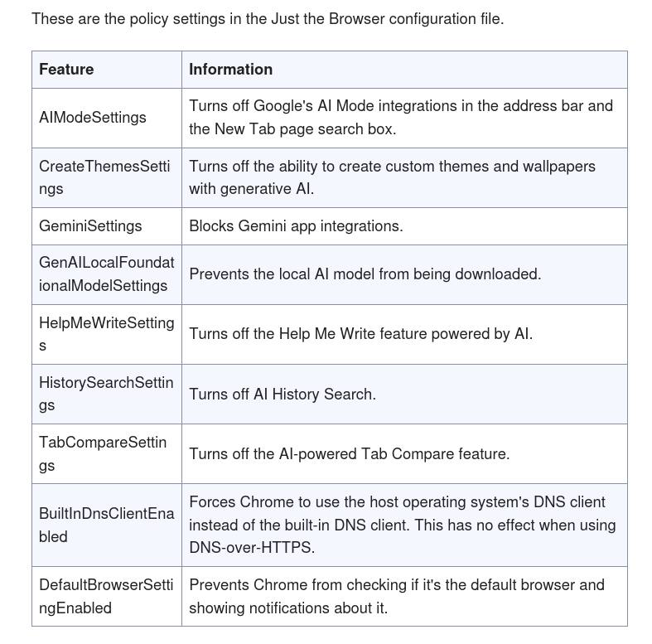652x644 pixels.
Task: Click the DNS client description text
Action: (x=402, y=525)
